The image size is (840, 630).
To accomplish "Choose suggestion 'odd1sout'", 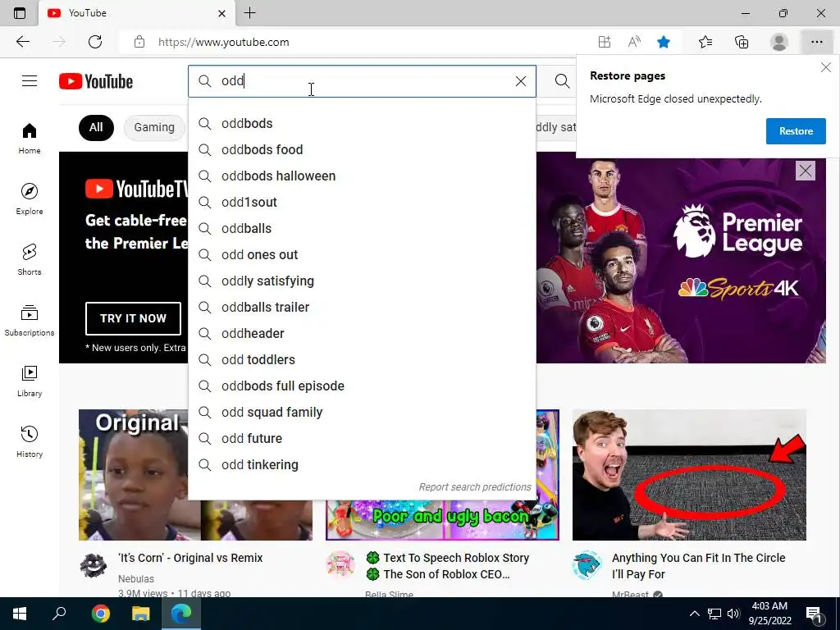I will click(x=362, y=202).
